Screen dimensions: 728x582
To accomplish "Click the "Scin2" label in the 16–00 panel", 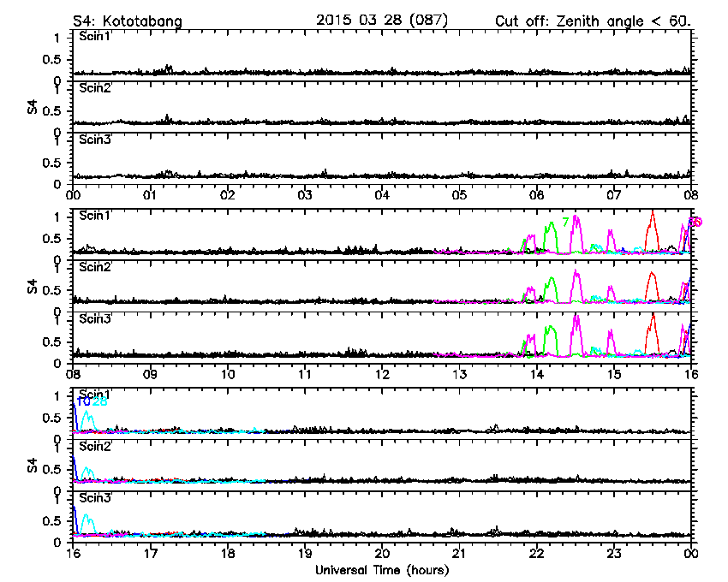I will (x=95, y=447).
